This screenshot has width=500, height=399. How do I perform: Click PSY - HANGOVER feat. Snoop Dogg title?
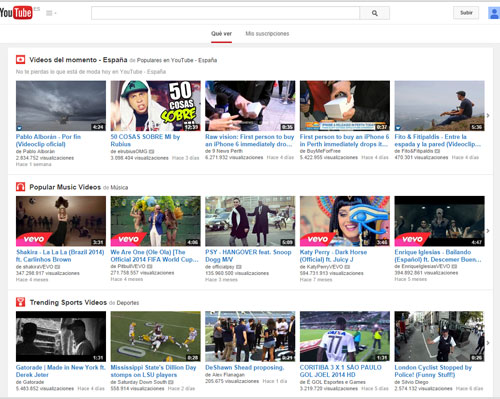point(248,256)
